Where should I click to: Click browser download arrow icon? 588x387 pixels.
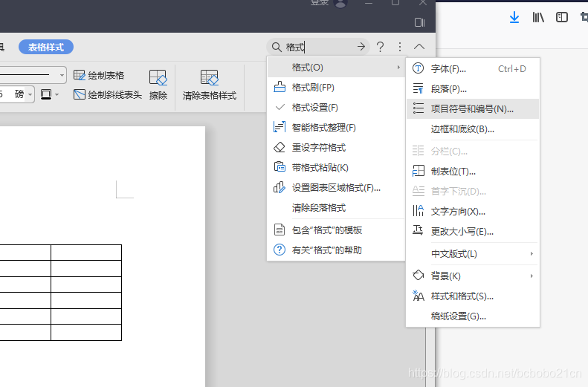(x=514, y=17)
